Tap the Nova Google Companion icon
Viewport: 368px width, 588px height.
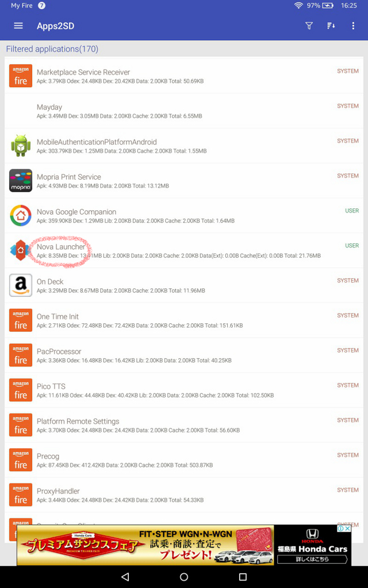pos(21,216)
